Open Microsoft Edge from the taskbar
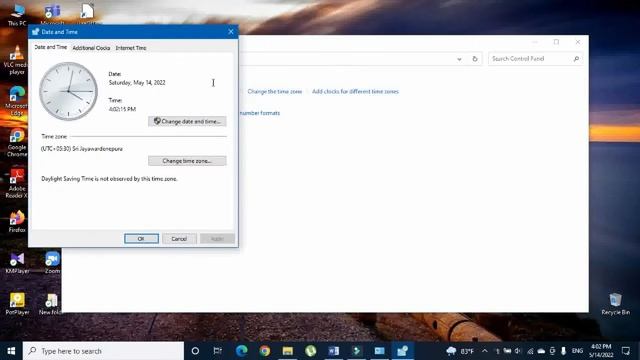 pos(242,351)
